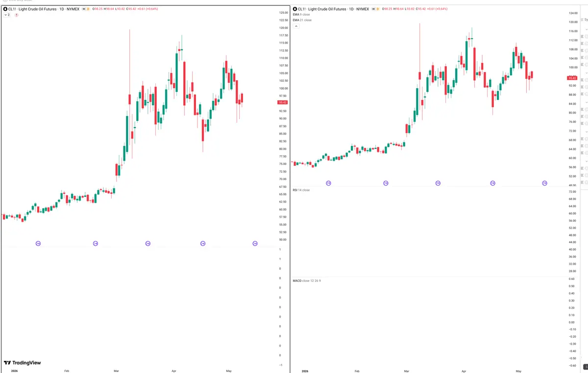
Task: Select right chart event marker under mid-April
Action: [492, 183]
